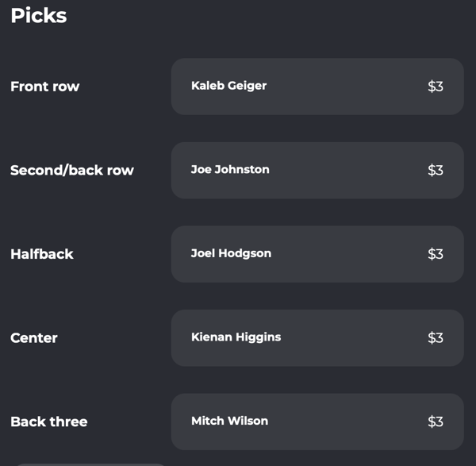Viewport: 476px width, 466px height.
Task: Select the Joe Johnston pick card
Action: (317, 170)
